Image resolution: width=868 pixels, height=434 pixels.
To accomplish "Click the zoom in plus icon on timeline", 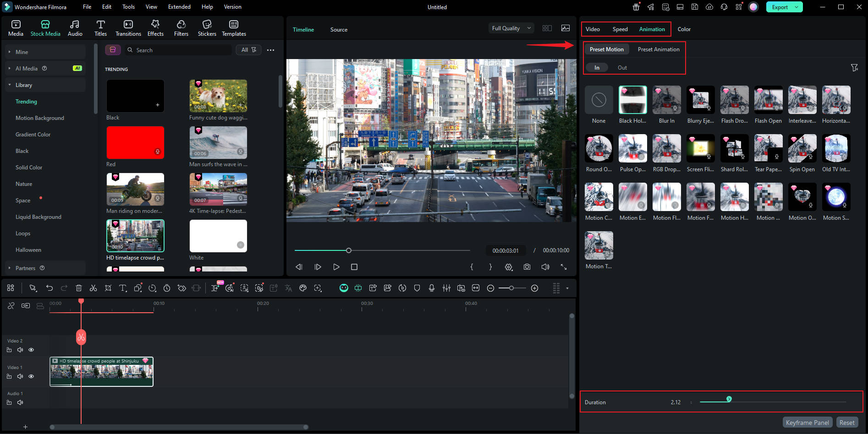I will 534,288.
